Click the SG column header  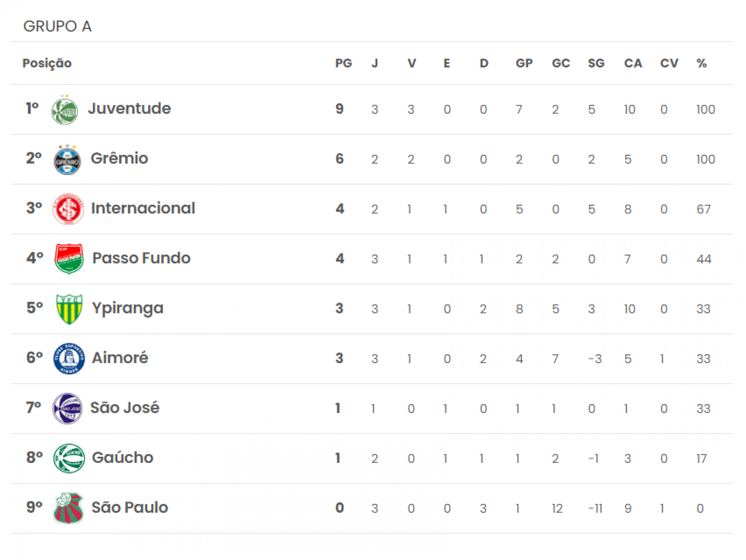pyautogui.click(x=596, y=63)
